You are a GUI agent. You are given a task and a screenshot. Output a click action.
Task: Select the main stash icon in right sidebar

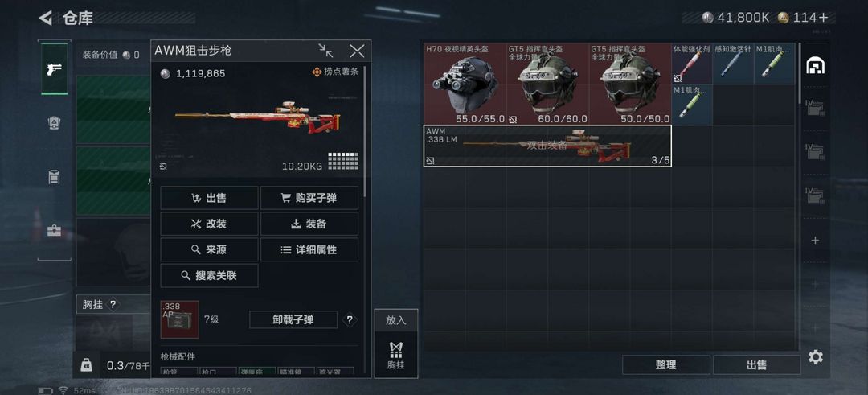point(816,66)
